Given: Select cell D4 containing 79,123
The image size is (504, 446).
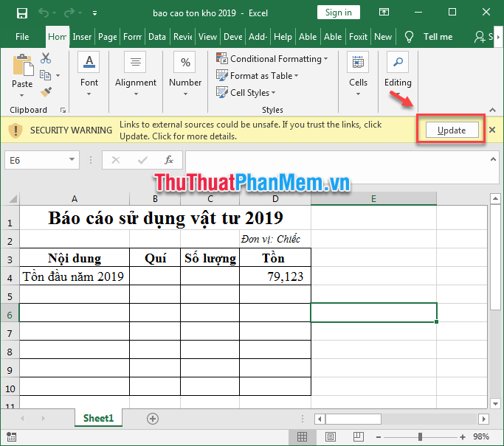Looking at the screenshot, I should [275, 276].
